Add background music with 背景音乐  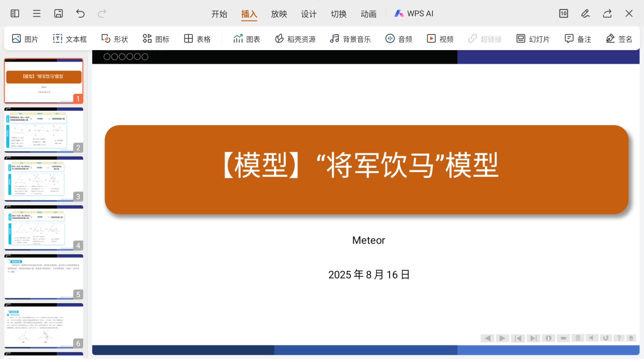[x=350, y=39]
